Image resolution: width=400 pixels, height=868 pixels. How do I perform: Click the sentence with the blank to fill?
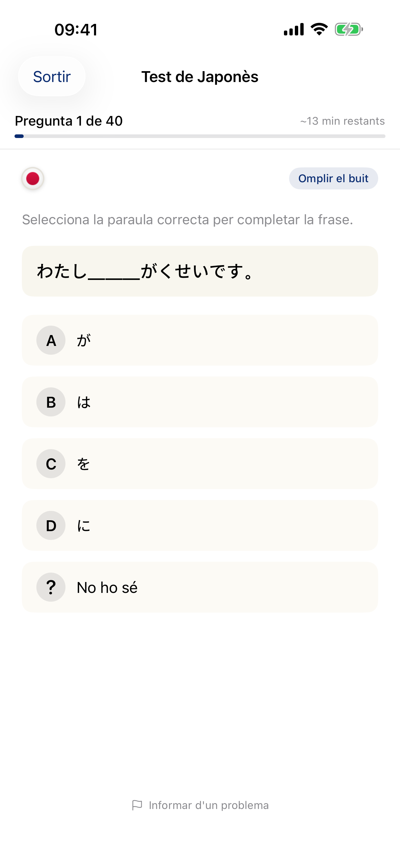[x=200, y=271]
